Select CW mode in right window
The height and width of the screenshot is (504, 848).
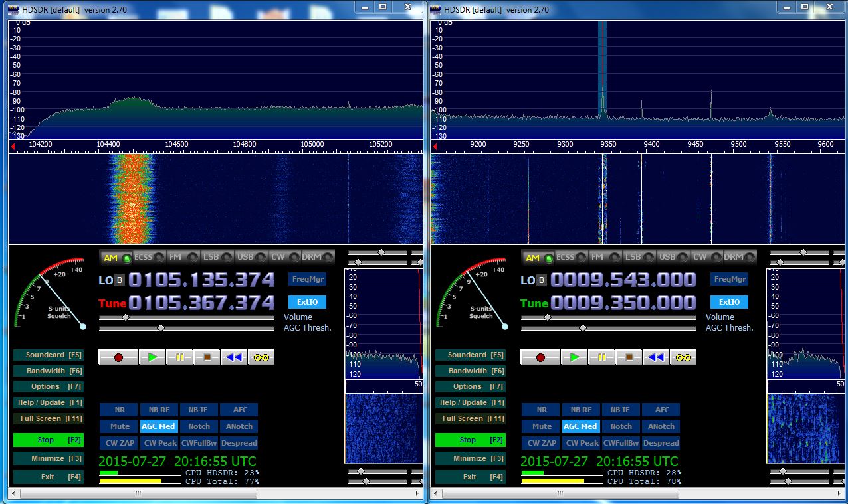706,257
